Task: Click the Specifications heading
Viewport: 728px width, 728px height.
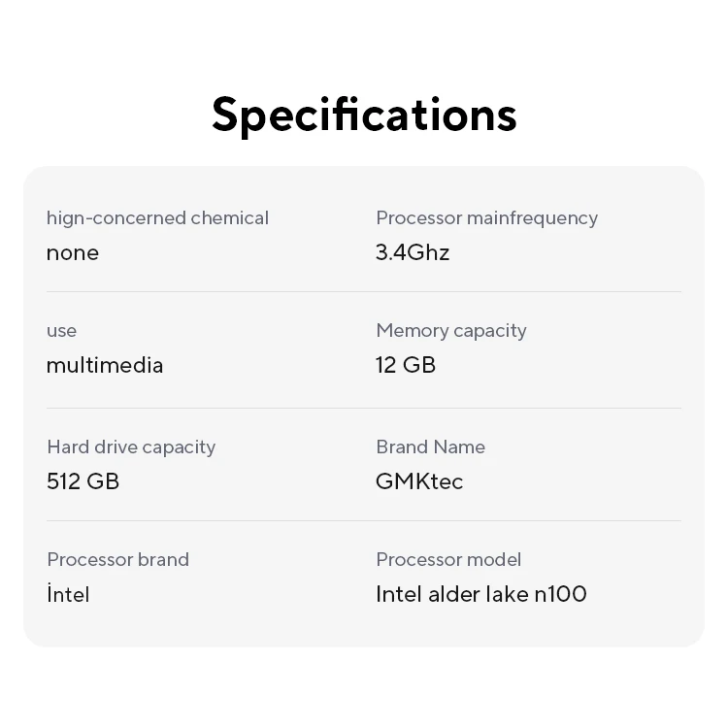Action: (x=364, y=114)
